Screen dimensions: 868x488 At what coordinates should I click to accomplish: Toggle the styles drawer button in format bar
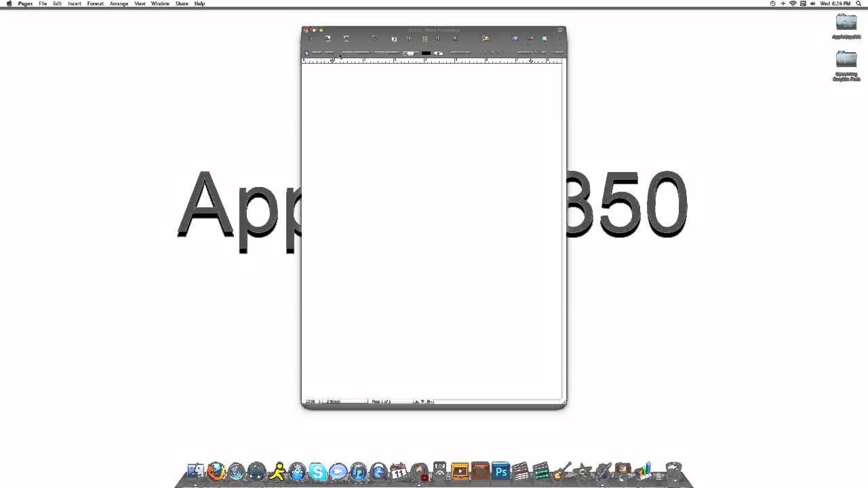307,52
